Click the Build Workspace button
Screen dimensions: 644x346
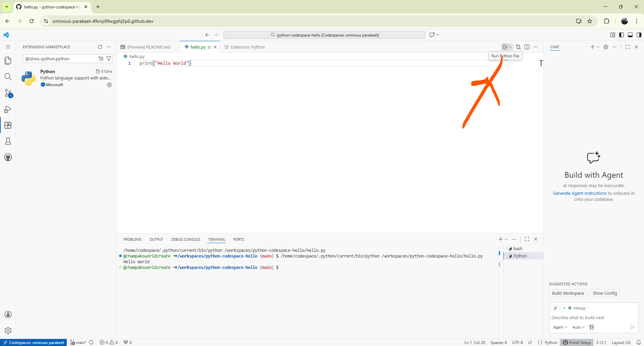(x=568, y=293)
